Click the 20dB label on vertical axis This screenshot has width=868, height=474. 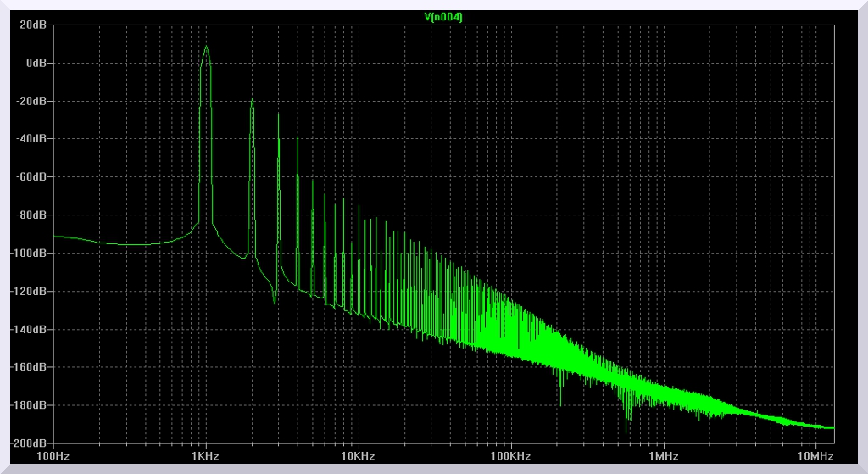pos(35,25)
